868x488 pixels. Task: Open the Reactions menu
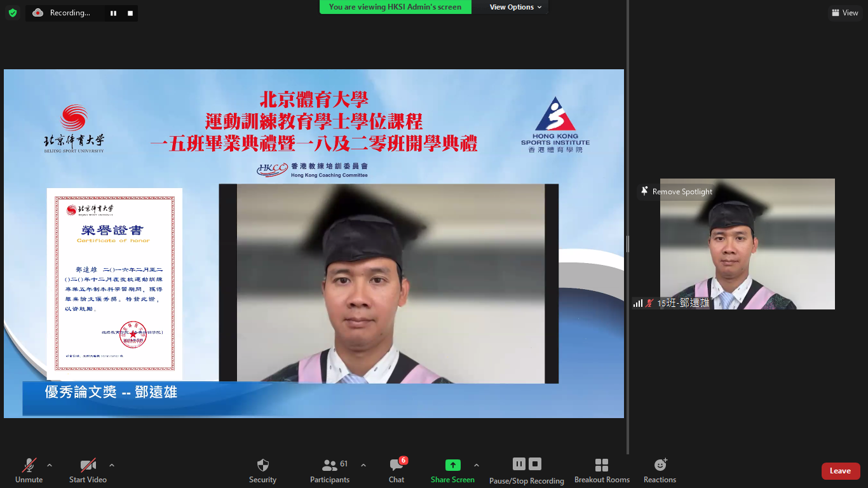[x=660, y=471]
